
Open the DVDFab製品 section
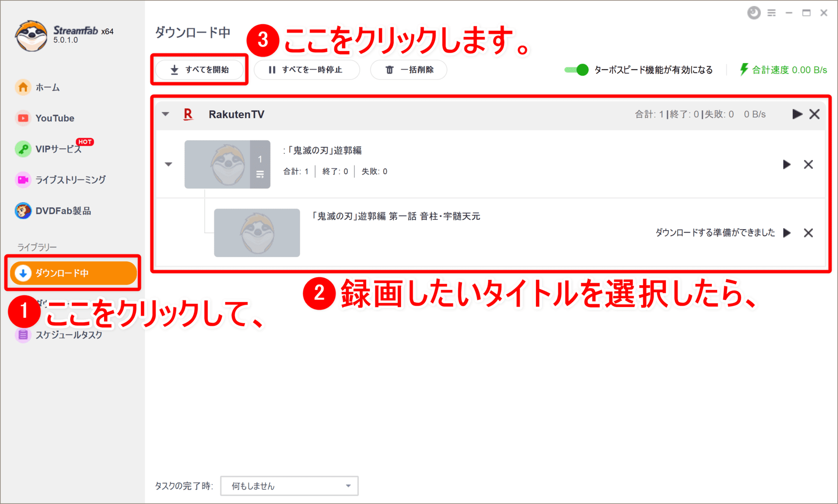(63, 210)
